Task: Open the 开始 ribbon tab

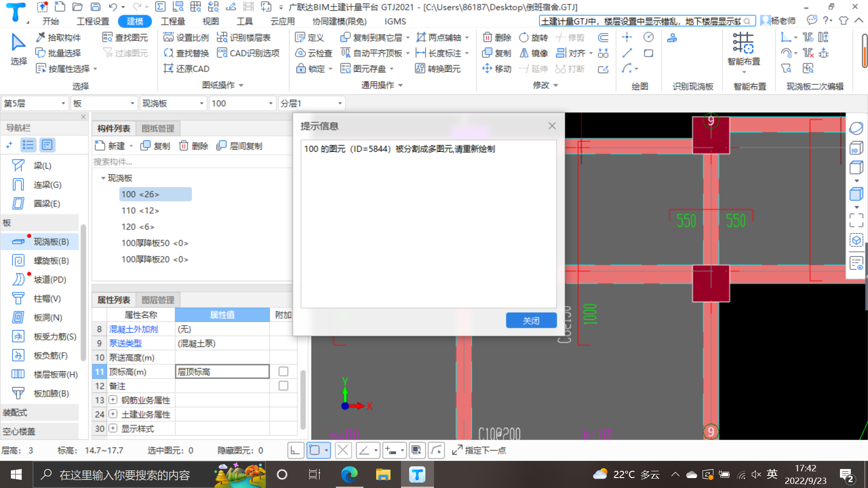Action: tap(51, 21)
